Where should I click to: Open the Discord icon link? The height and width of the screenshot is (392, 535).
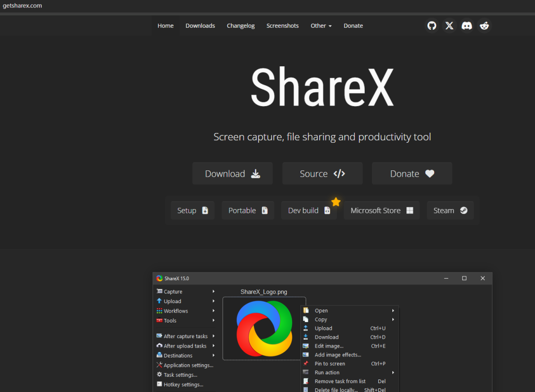click(467, 26)
